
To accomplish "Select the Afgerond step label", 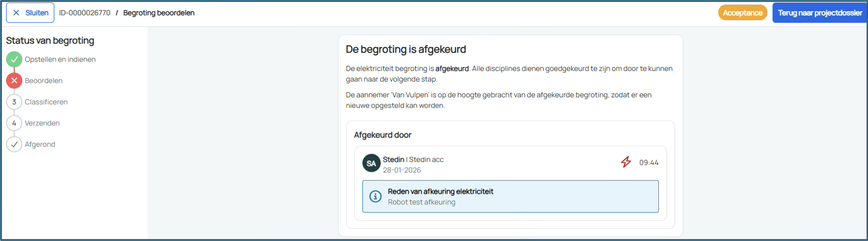I will [x=40, y=145].
